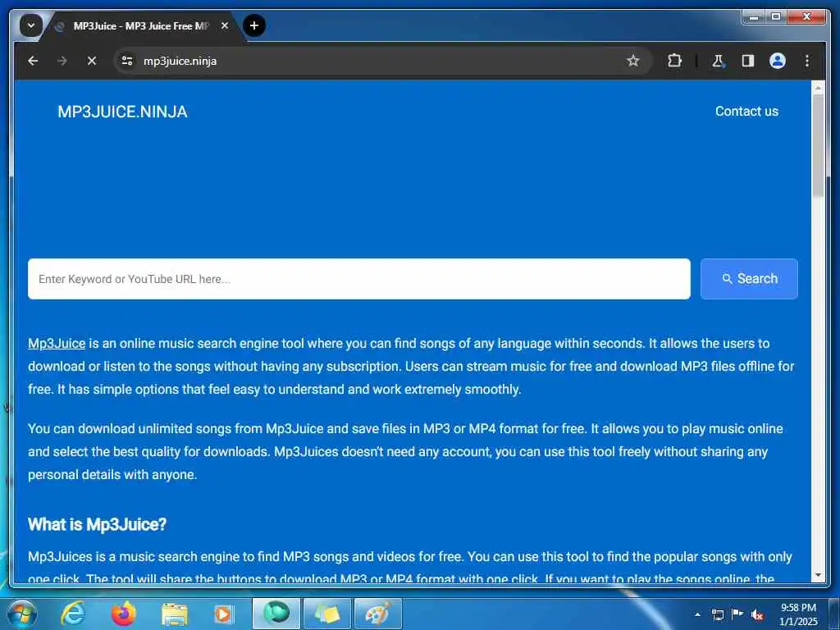Launch Internet Explorer from taskbar
Screen dimensions: 840x630
72,614
